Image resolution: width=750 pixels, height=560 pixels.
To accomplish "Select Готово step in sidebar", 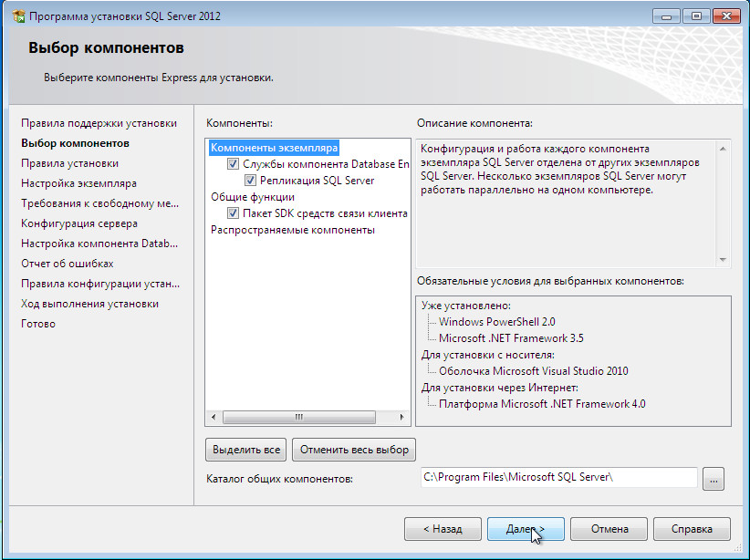I will pyautogui.click(x=38, y=325).
